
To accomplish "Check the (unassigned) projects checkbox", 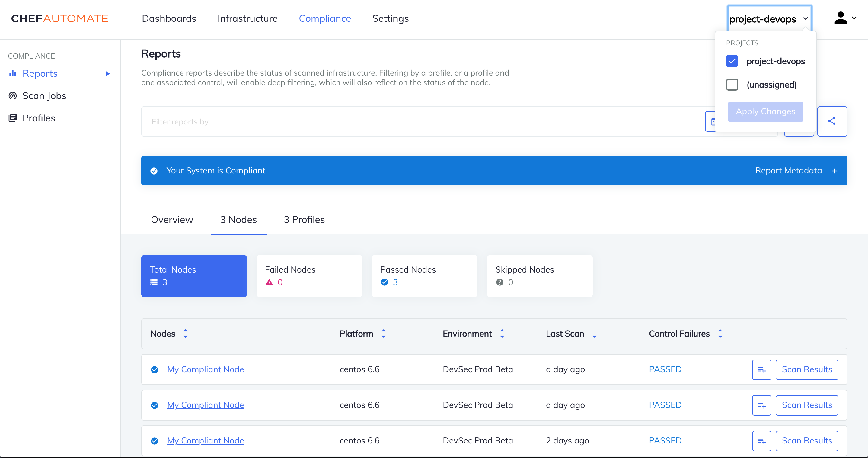I will pyautogui.click(x=732, y=85).
